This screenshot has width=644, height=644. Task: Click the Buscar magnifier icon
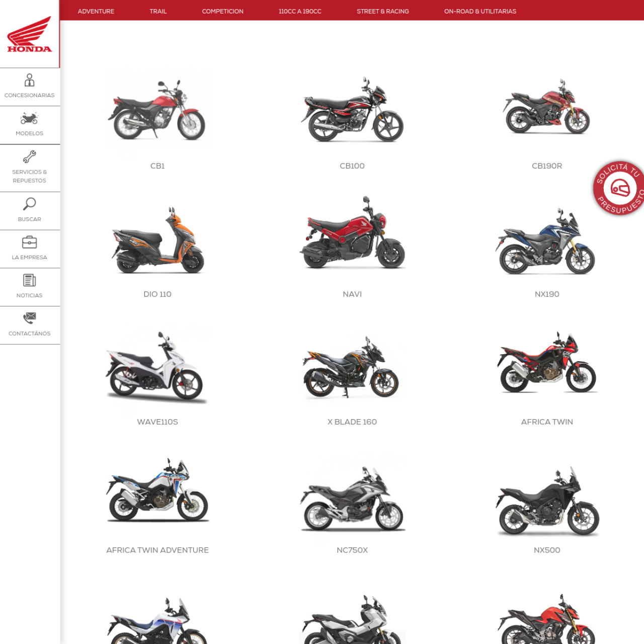tap(29, 204)
